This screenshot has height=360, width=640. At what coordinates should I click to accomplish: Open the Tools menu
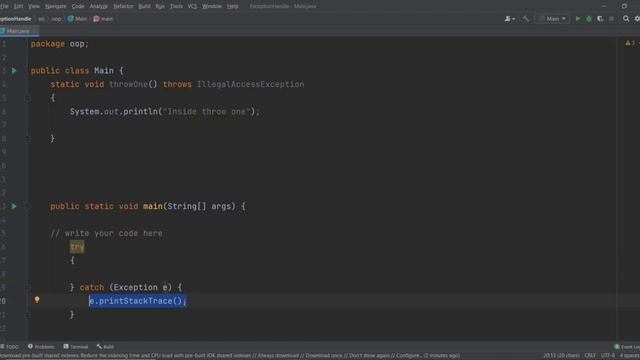click(176, 6)
